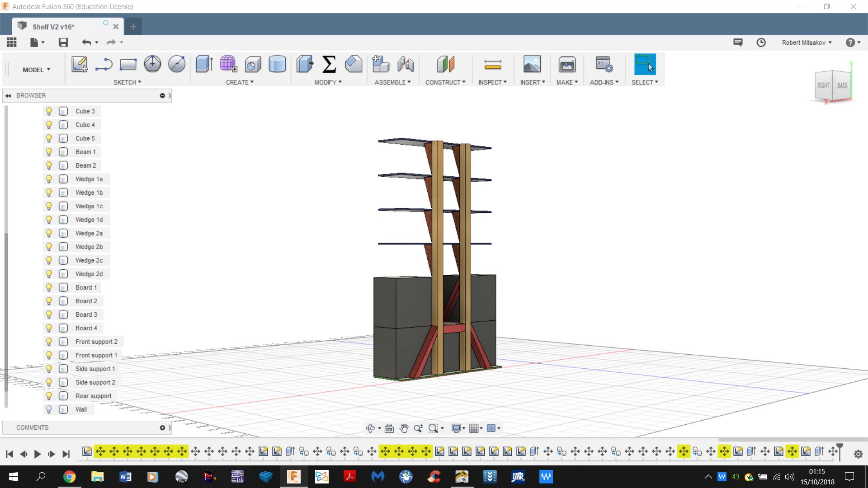This screenshot has height=488, width=868.
Task: Save the design with the disk icon
Action: 63,42
